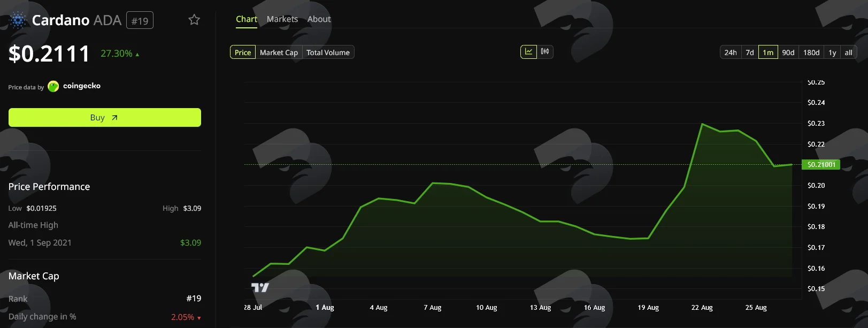Click the 19 Aug date on the x-axis
Image resolution: width=868 pixels, height=328 pixels.
(x=648, y=308)
